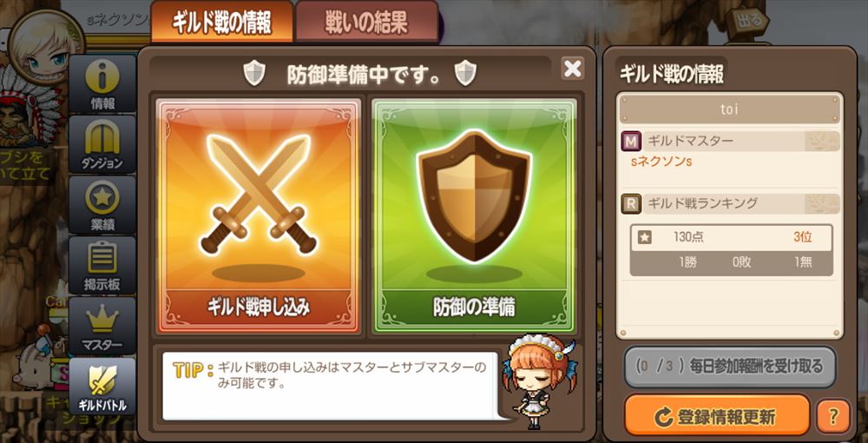Click the question mark help icon
868x443 pixels.
tap(833, 416)
